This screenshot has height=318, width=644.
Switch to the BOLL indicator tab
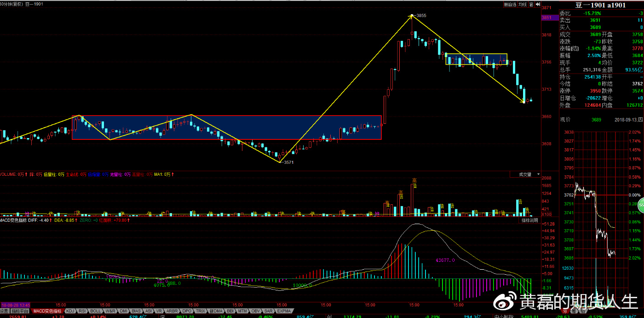click(x=96, y=311)
